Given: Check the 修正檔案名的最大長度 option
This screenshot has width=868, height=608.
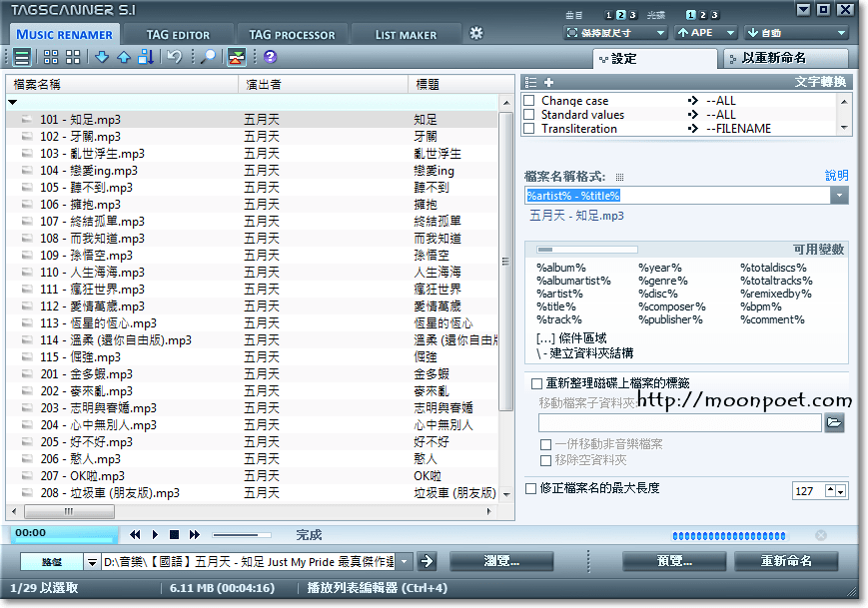Looking at the screenshot, I should click(x=531, y=489).
